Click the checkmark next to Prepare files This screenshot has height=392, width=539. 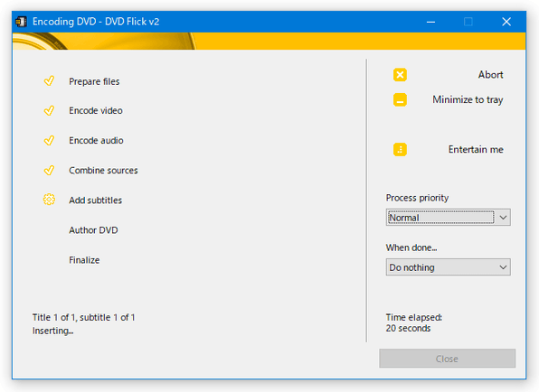(x=49, y=80)
